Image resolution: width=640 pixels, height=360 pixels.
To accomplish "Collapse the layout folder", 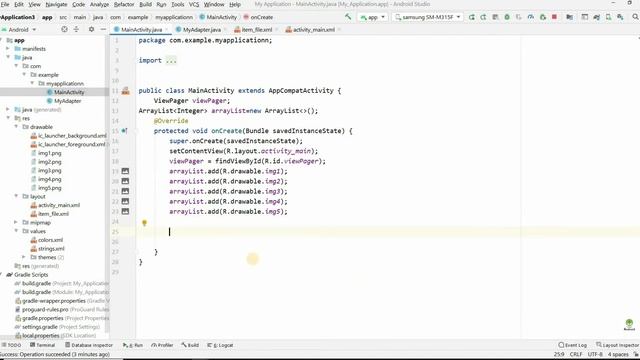I will click(x=16, y=196).
